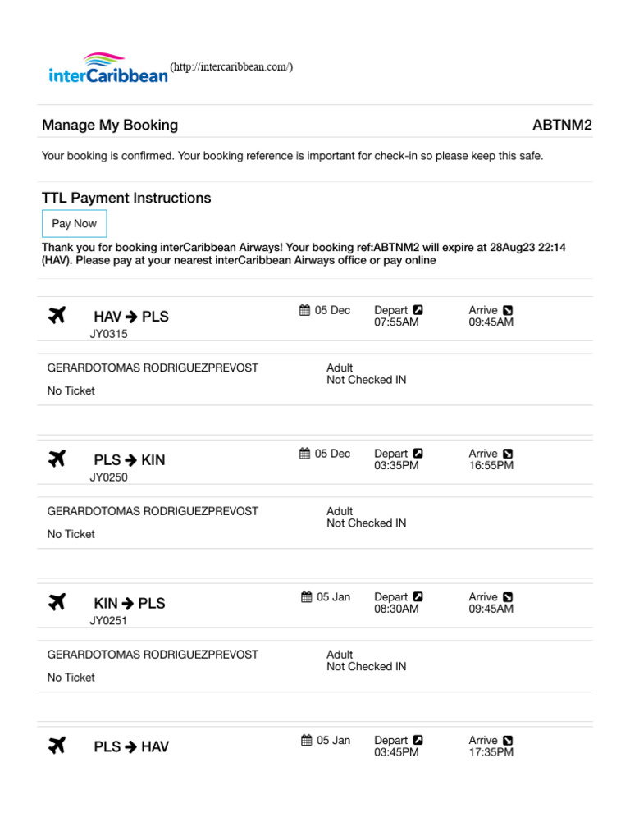Click calendar icon on PLS to HAV flight

(x=306, y=741)
